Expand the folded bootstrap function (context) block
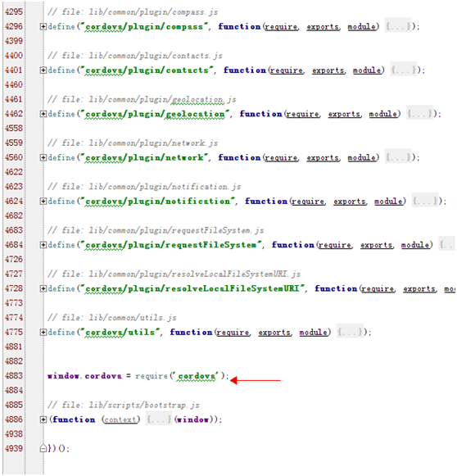This screenshot has width=457, height=476. (43, 419)
